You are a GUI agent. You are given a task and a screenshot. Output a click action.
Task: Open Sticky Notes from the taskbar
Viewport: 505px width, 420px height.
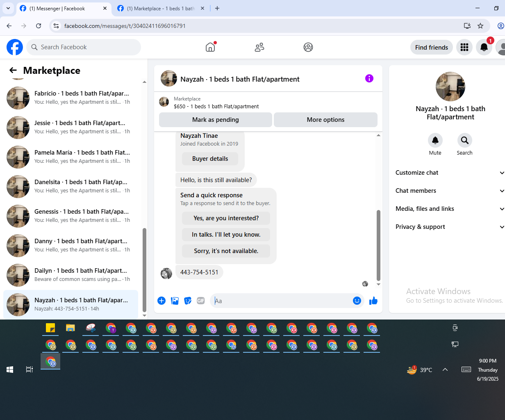click(50, 328)
